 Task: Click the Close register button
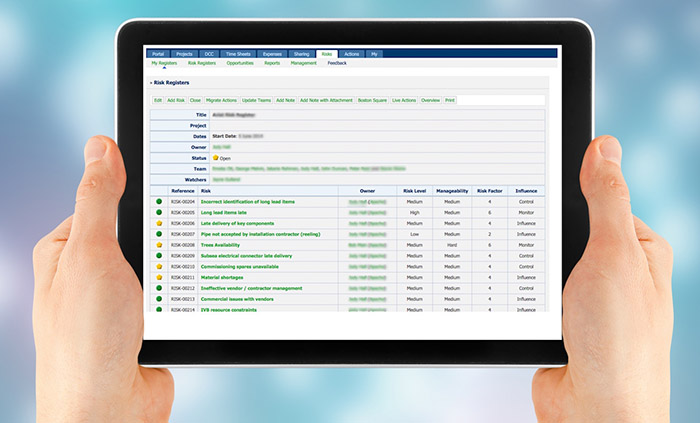(195, 100)
